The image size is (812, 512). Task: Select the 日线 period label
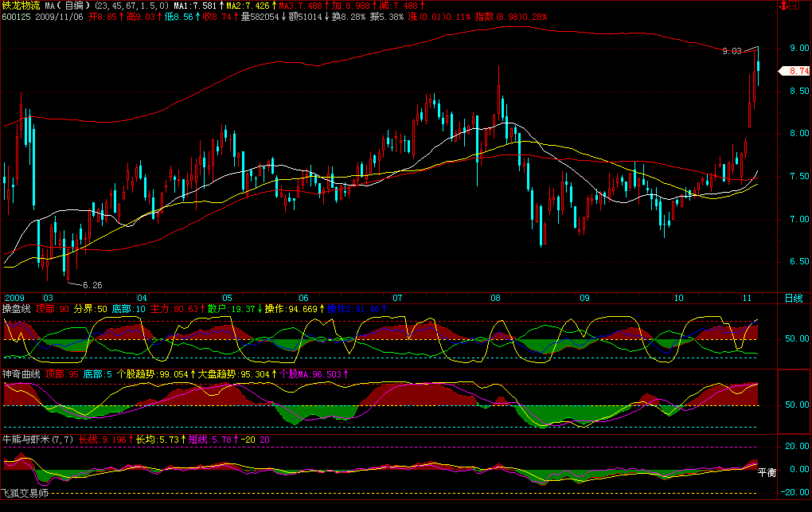point(794,298)
